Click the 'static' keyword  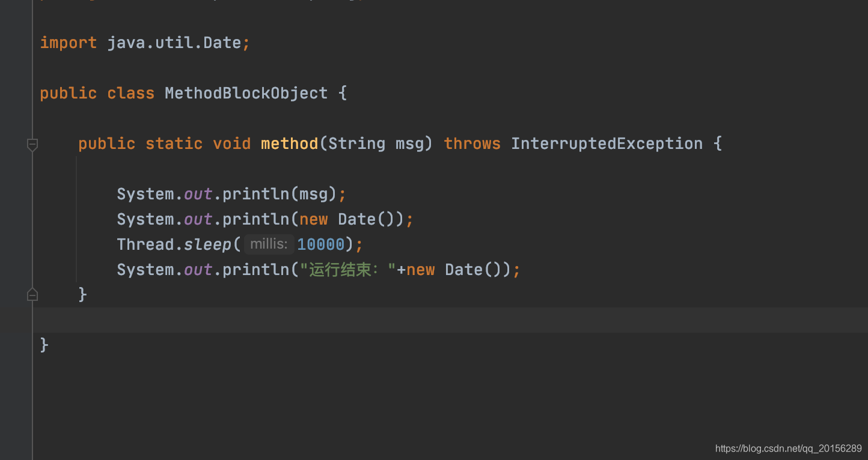click(x=174, y=144)
